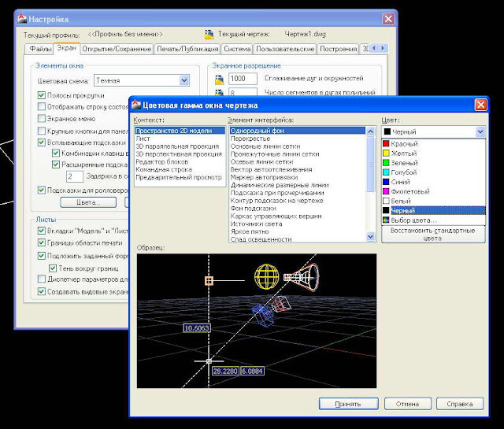Choose the Голубой color
This screenshot has height=429, width=504.
tap(433, 172)
